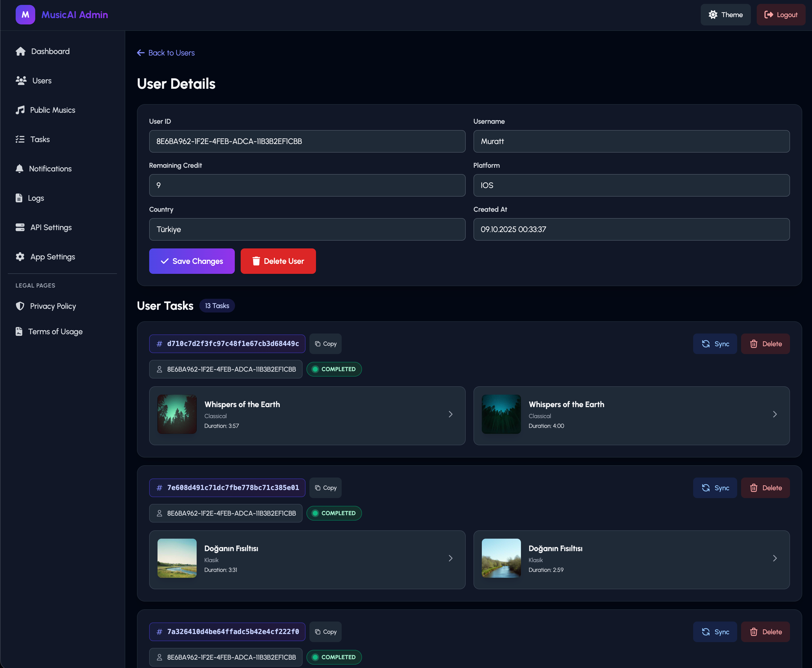
Task: Click the Public Musics note icon
Action: pyautogui.click(x=20, y=110)
